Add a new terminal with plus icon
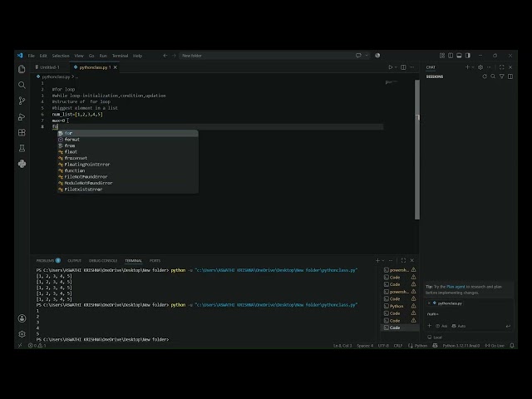 click(377, 260)
